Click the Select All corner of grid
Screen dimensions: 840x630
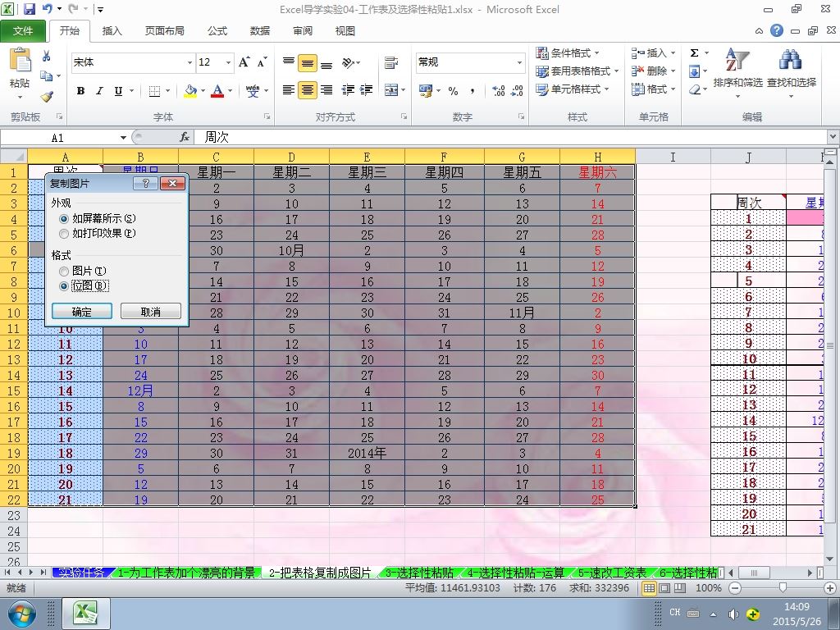point(13,157)
